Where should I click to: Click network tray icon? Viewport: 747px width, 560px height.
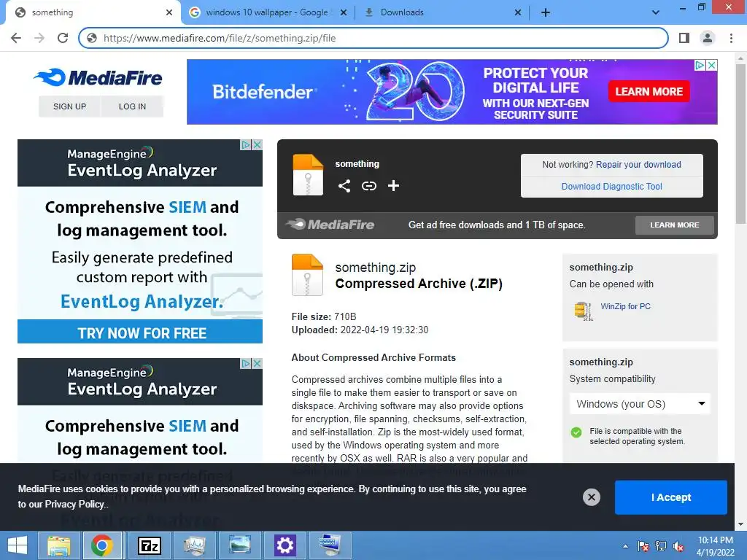pos(661,546)
